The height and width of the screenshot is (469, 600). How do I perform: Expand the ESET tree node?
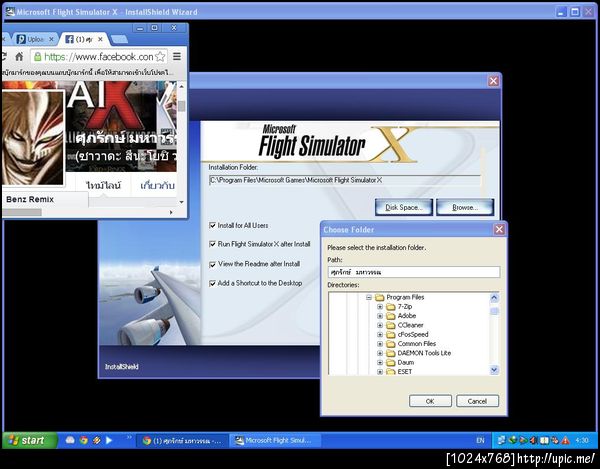pyautogui.click(x=380, y=371)
